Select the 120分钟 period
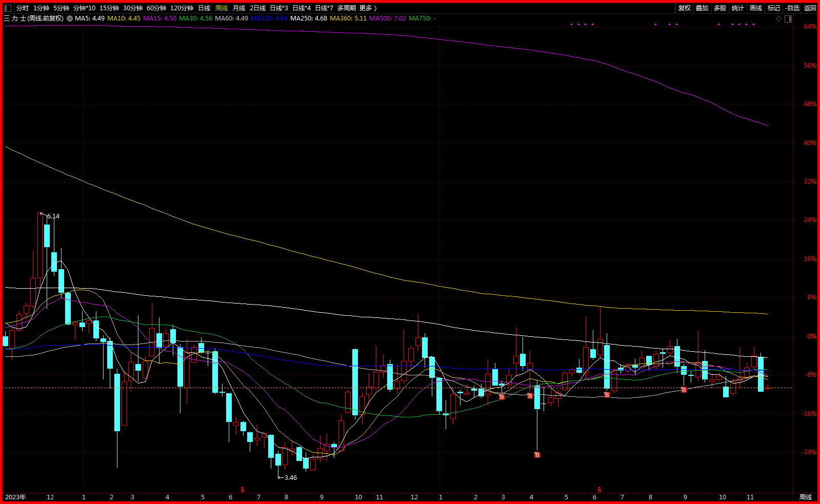 pos(182,8)
